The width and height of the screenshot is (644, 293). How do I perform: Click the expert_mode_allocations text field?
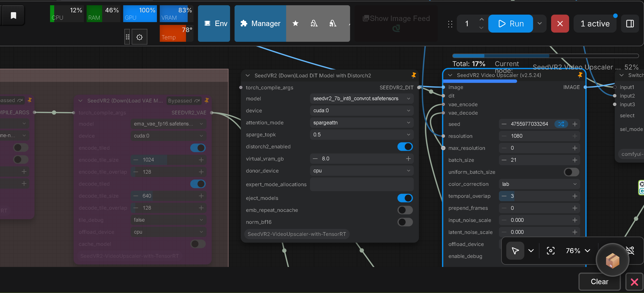pyautogui.click(x=362, y=184)
